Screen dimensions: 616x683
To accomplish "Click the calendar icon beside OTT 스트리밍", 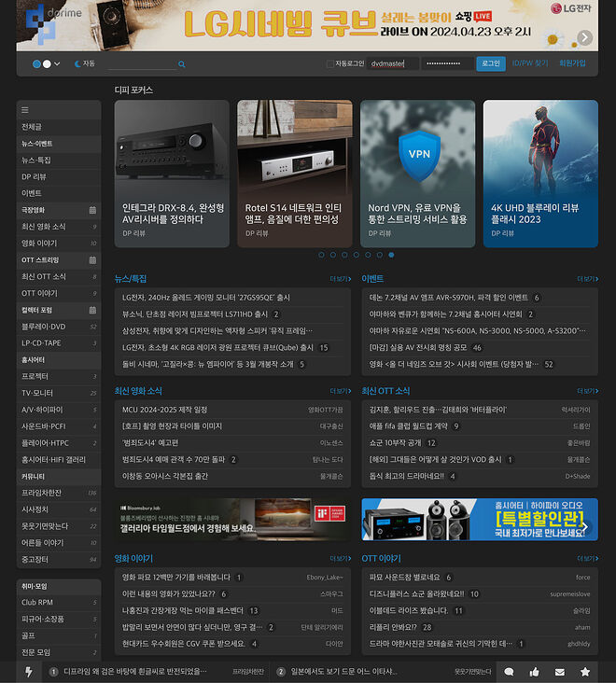I will pyautogui.click(x=92, y=260).
